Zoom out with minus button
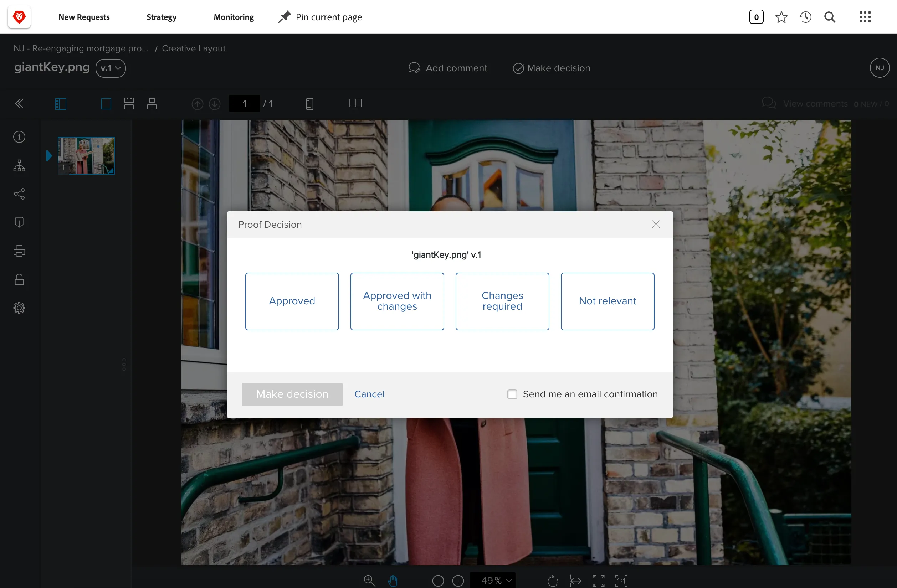Viewport: 897px width, 588px height. [x=438, y=581]
